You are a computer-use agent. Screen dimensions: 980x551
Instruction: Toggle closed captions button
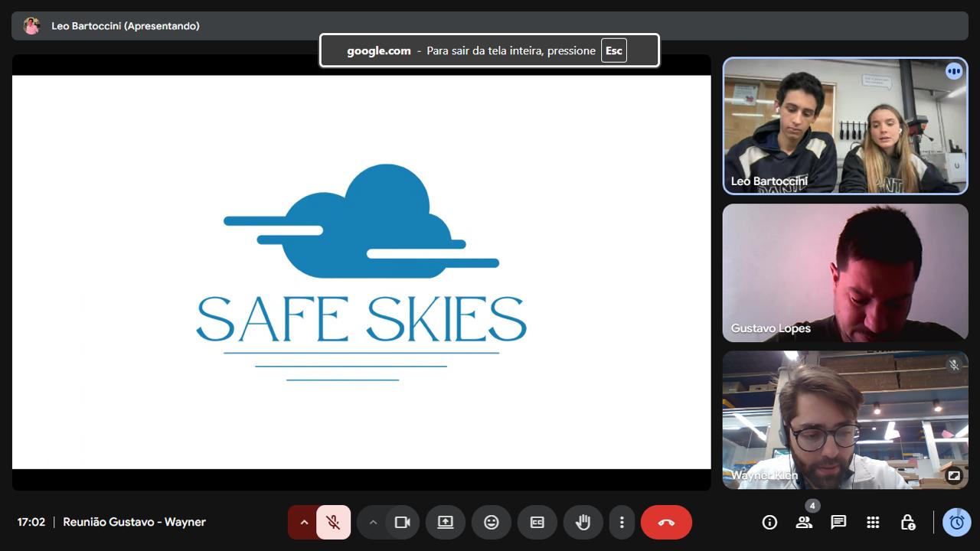click(x=537, y=523)
